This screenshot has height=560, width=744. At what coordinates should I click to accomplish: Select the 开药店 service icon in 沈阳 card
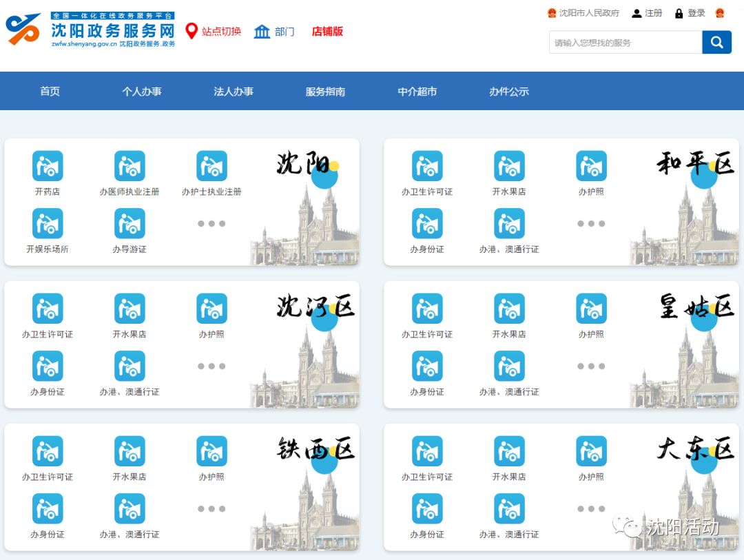click(x=47, y=165)
